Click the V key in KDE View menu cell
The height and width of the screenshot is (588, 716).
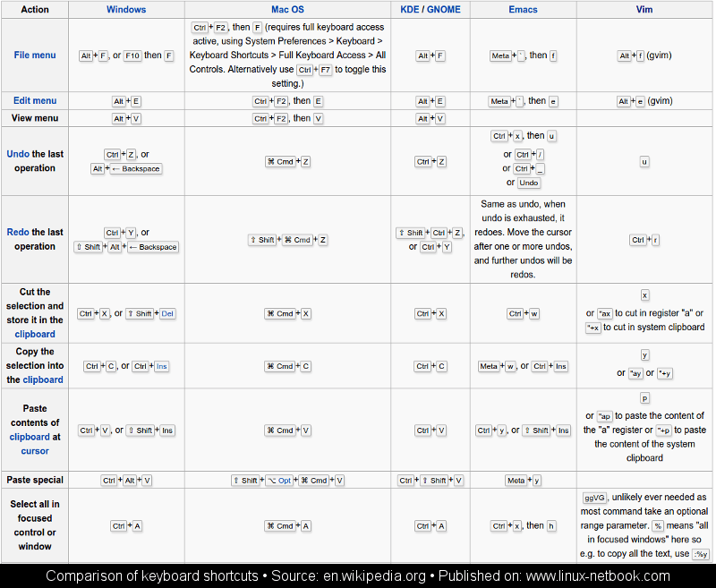[x=440, y=119]
